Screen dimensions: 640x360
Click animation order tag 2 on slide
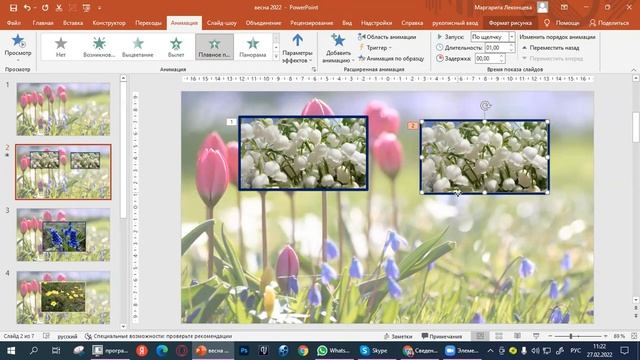click(413, 125)
